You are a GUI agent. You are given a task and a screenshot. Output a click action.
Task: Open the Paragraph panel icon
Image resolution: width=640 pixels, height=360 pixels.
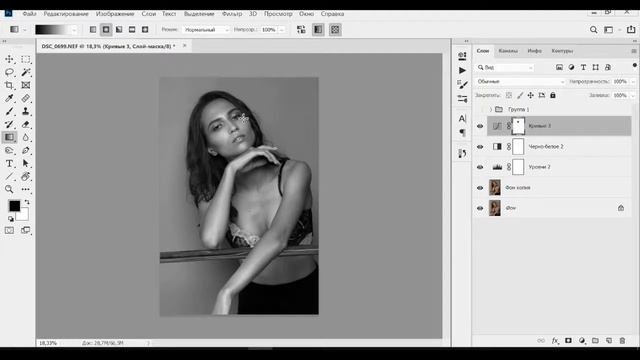tap(462, 132)
